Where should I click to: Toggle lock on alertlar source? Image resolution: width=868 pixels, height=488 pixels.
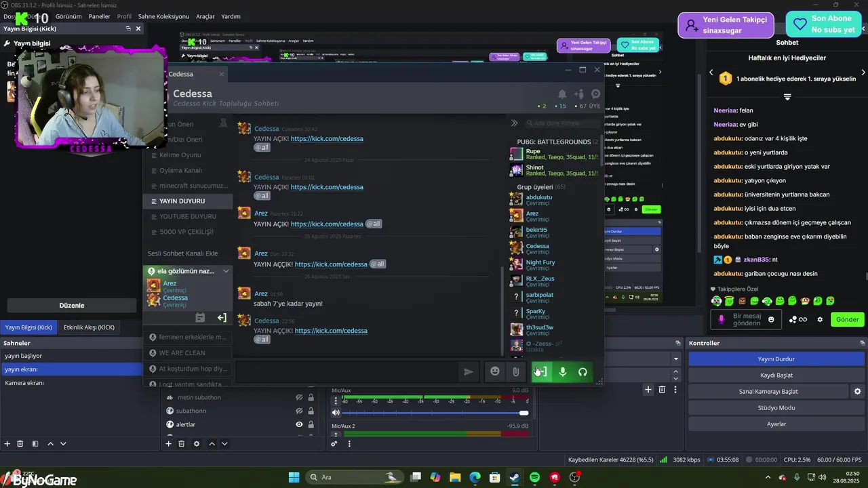(x=311, y=424)
